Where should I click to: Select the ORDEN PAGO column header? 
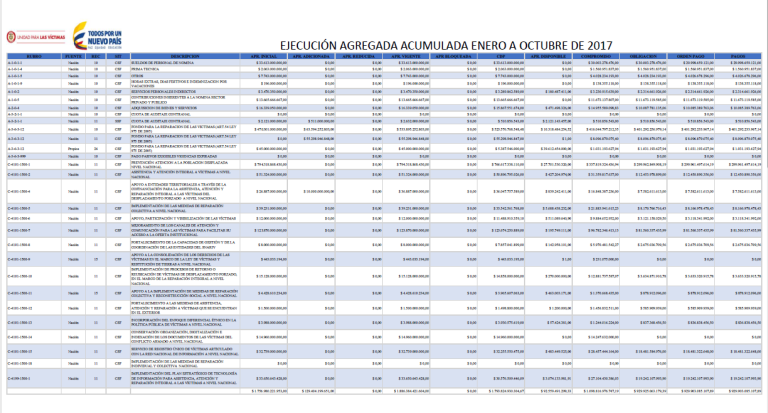click(x=691, y=56)
